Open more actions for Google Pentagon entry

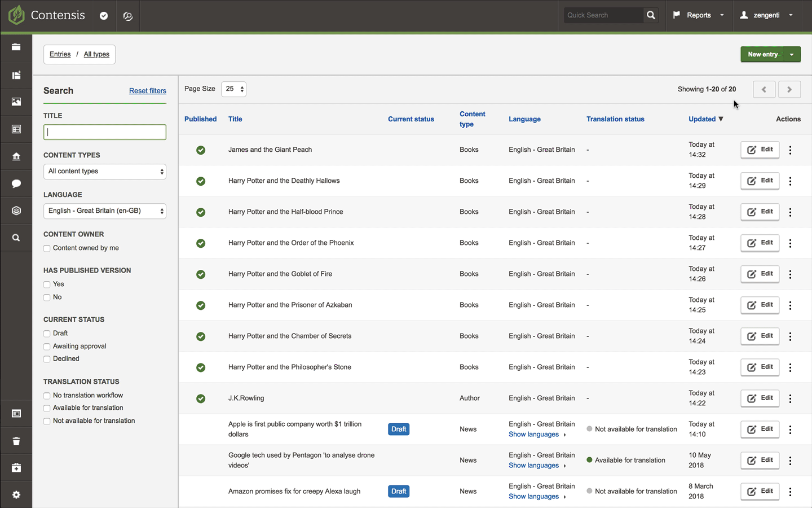click(790, 461)
